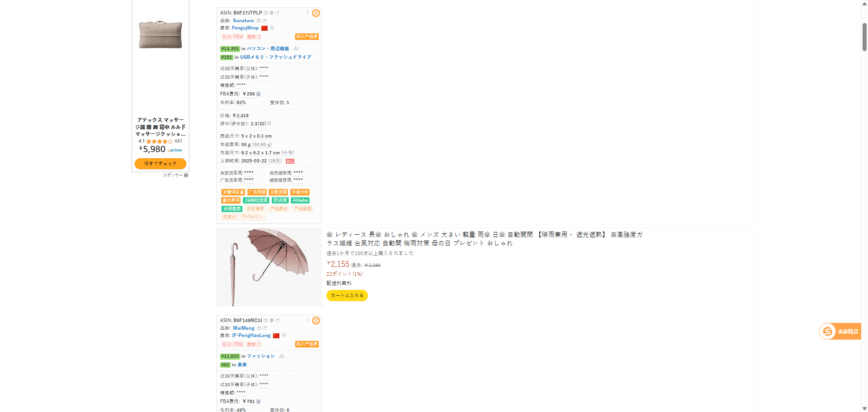Screen dimensions: 868x412
Task: Click the orange SellerSprite logo on B0F27JTPLP card
Action: 316,13
